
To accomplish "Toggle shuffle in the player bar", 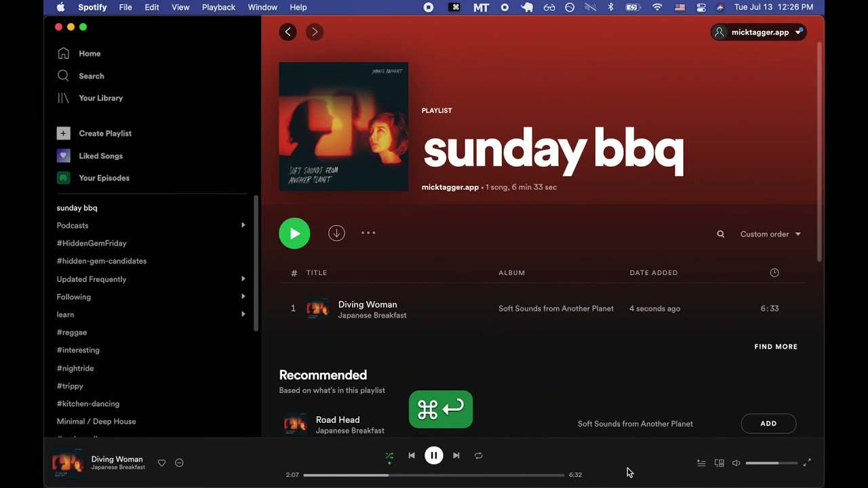I will [389, 456].
